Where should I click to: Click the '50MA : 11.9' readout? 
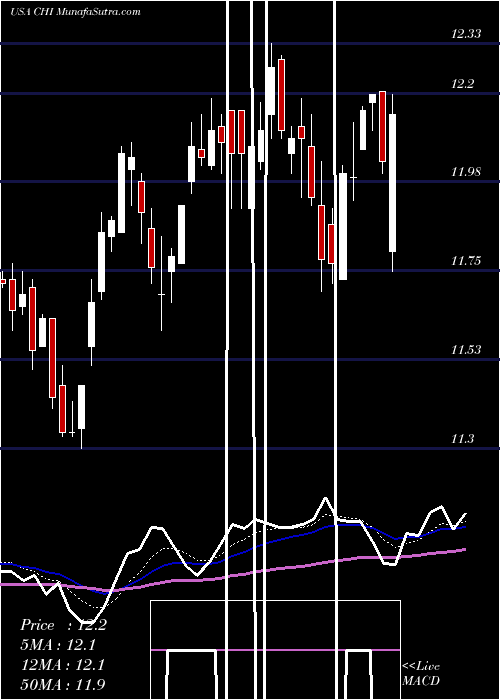click(x=63, y=685)
